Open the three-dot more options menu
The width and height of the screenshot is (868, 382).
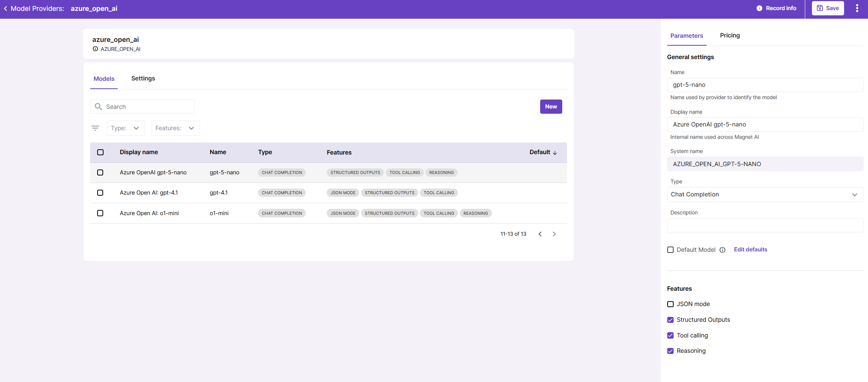857,8
